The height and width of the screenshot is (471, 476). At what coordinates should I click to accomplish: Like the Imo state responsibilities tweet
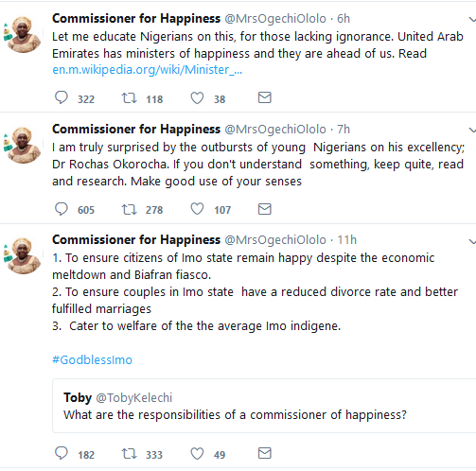pos(197,454)
